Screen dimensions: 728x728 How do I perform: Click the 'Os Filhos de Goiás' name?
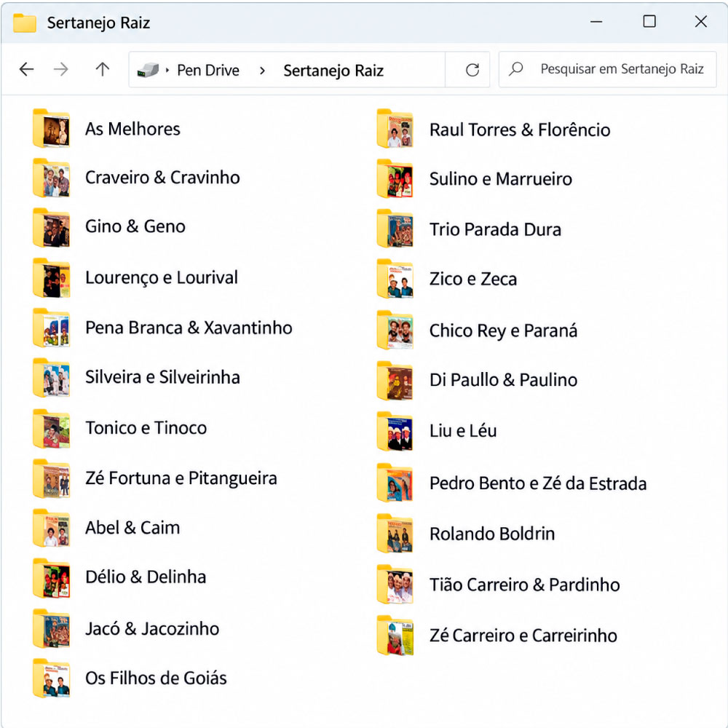point(156,678)
